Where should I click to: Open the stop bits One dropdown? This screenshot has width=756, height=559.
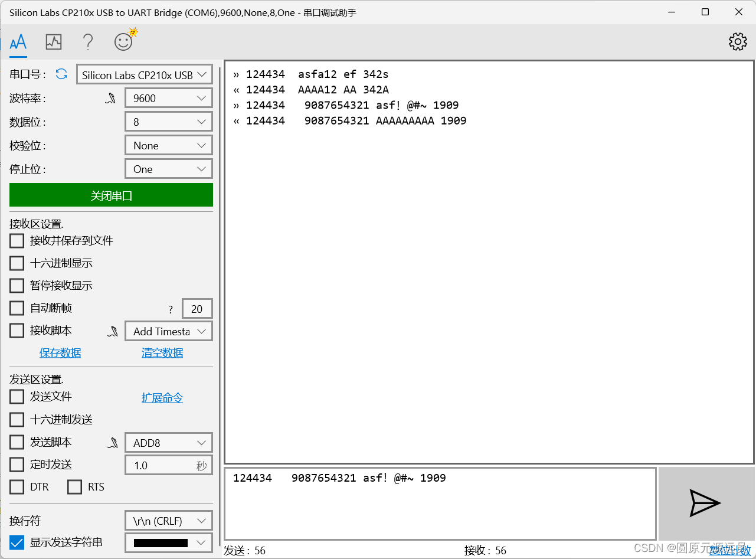coord(169,169)
